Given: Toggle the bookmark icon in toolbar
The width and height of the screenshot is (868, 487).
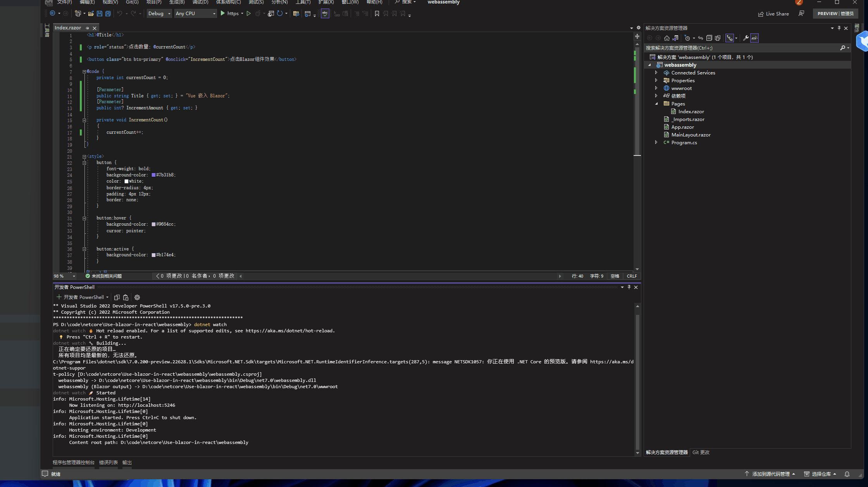Looking at the screenshot, I should tap(377, 14).
